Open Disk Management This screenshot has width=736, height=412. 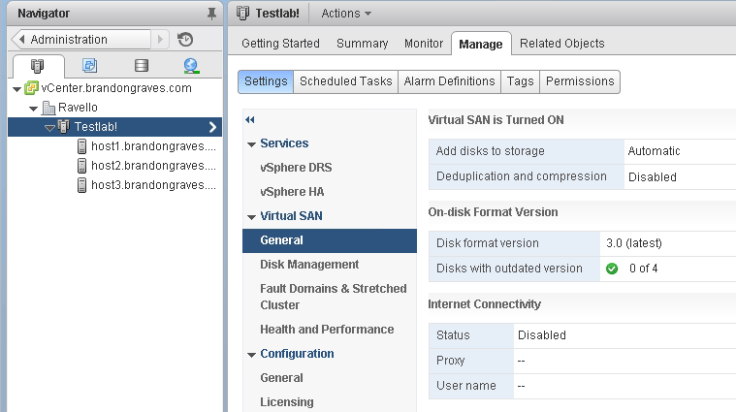[309, 265]
